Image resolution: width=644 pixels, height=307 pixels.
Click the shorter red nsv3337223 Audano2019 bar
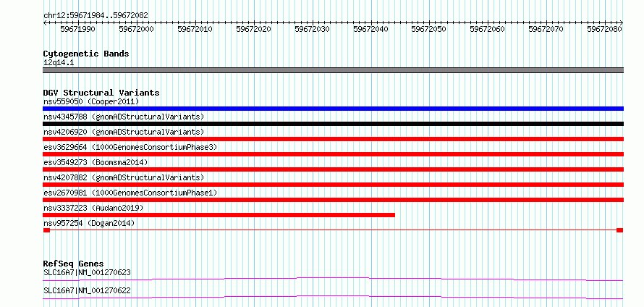click(x=219, y=215)
